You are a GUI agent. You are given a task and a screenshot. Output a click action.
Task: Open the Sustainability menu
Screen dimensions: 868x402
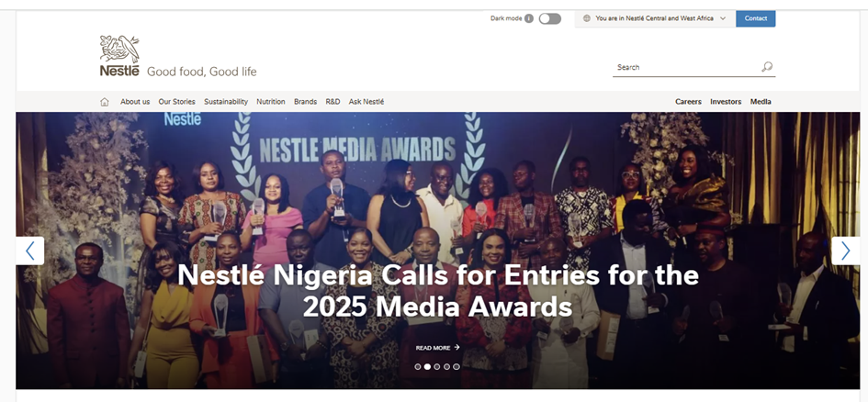click(226, 102)
